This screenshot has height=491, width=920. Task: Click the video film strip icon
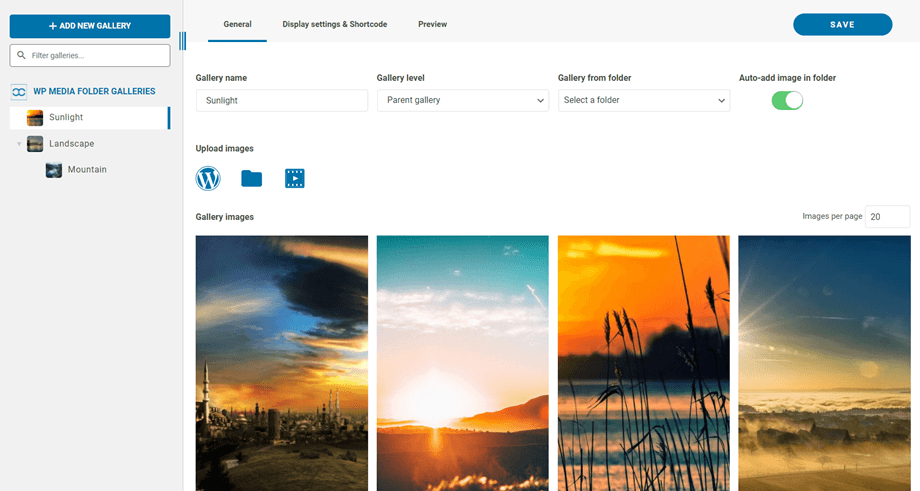pos(294,179)
